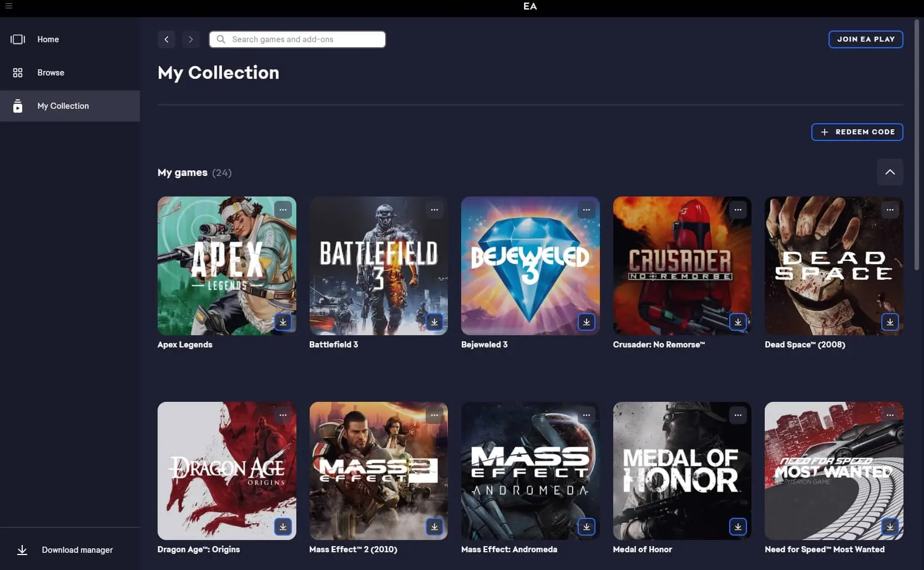Download Battlefield 3 via its download icon
This screenshot has height=570, width=924.
click(x=435, y=322)
